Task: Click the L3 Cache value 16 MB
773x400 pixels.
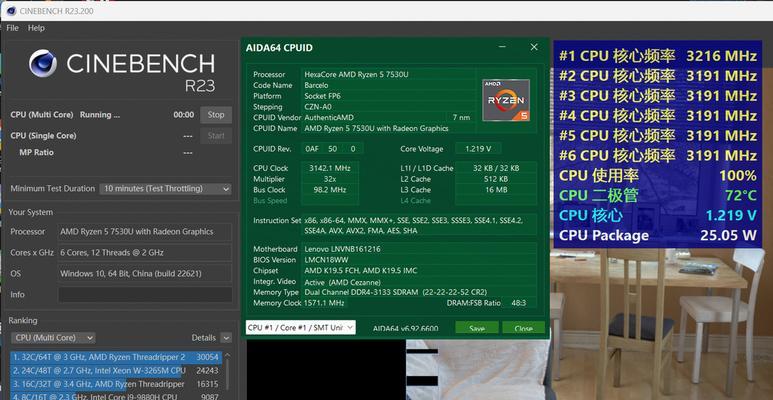Action: point(496,190)
